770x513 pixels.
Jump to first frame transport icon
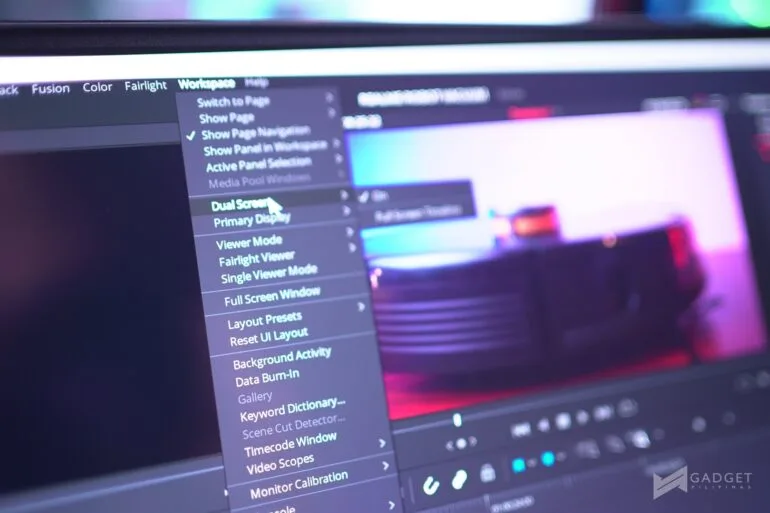[521, 430]
